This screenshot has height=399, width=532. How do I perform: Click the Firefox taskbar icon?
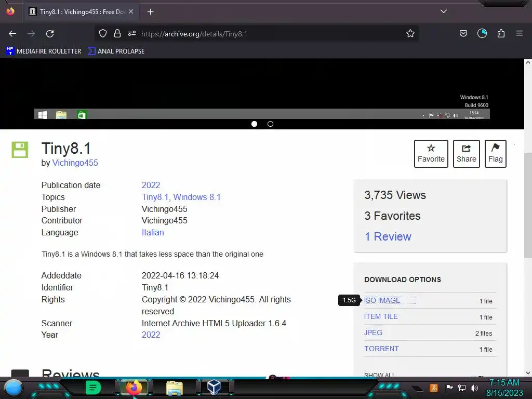134,388
